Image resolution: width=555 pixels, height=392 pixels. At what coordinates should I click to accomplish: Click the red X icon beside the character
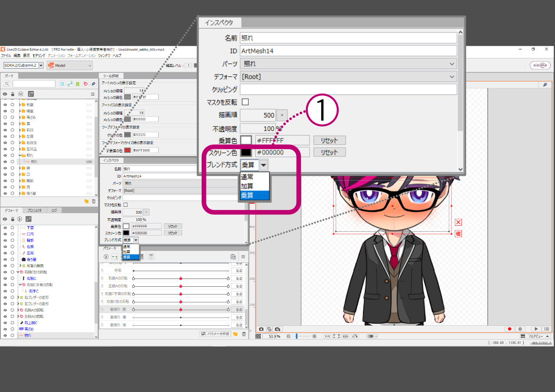pyautogui.click(x=458, y=222)
